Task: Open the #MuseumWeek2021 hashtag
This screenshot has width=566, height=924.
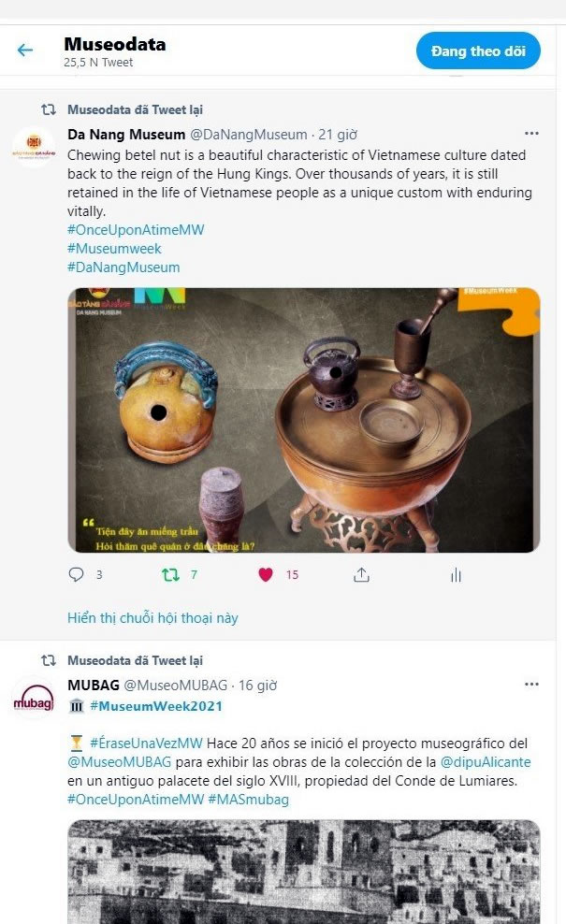Action: [x=156, y=706]
